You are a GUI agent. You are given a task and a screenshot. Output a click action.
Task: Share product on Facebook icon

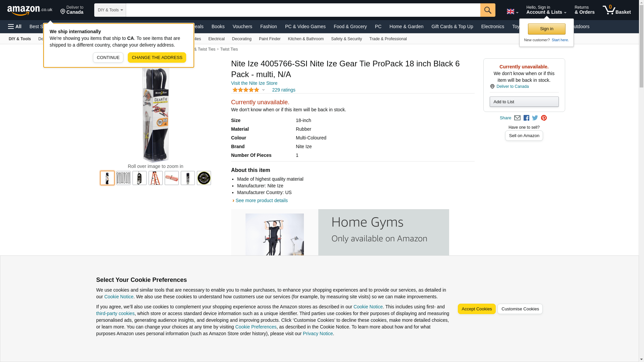tap(526, 118)
